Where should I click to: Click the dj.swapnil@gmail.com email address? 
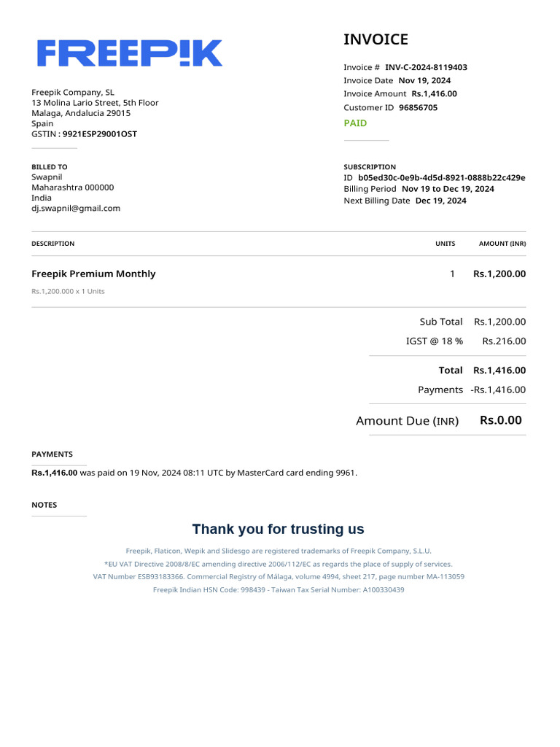[76, 208]
